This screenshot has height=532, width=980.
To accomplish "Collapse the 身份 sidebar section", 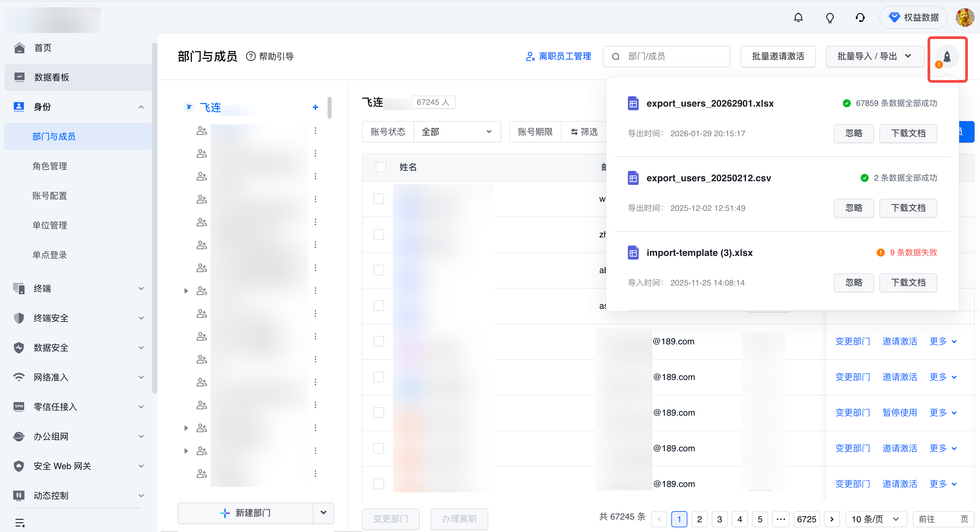I will 141,107.
